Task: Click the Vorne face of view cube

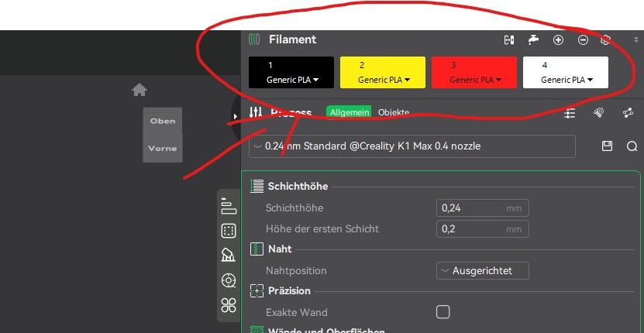Action: click(163, 148)
